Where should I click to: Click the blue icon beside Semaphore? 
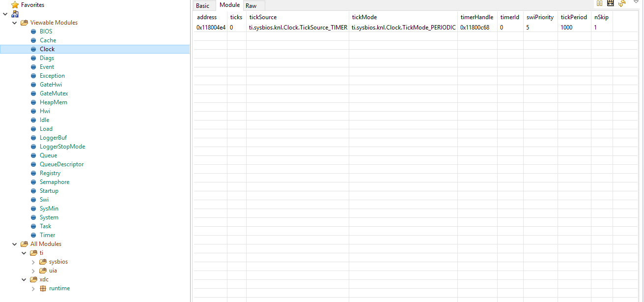tap(33, 182)
